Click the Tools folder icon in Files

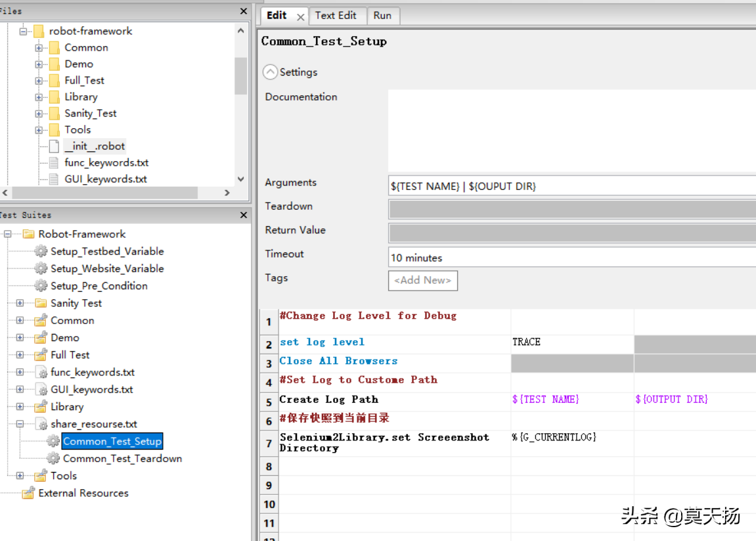pyautogui.click(x=55, y=129)
